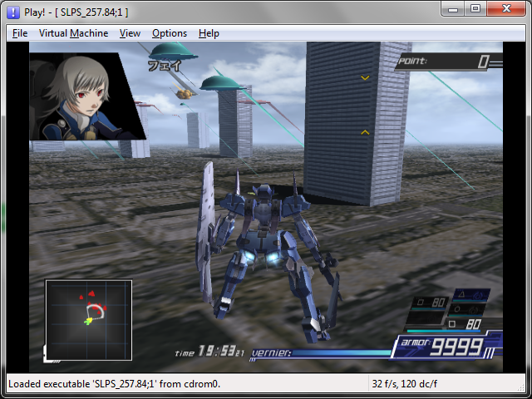The image size is (532, 399).
Task: Open the Help menu
Action: click(209, 33)
